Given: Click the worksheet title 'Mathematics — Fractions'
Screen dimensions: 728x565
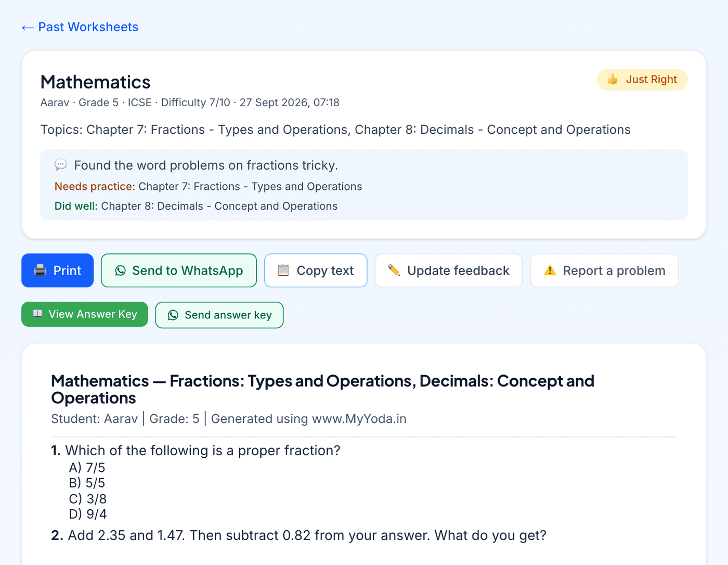Looking at the screenshot, I should (322, 389).
